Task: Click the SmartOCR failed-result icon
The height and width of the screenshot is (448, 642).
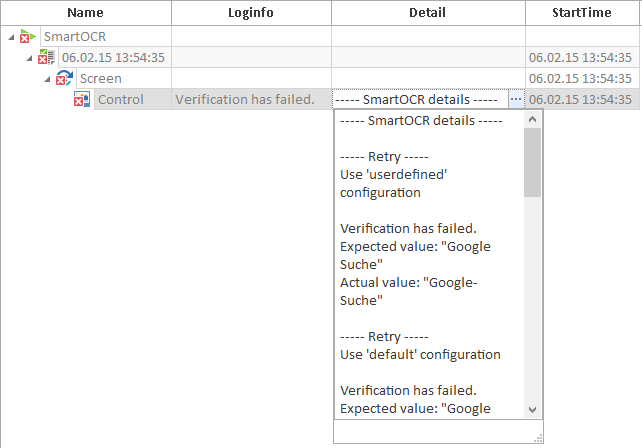Action: click(27, 37)
